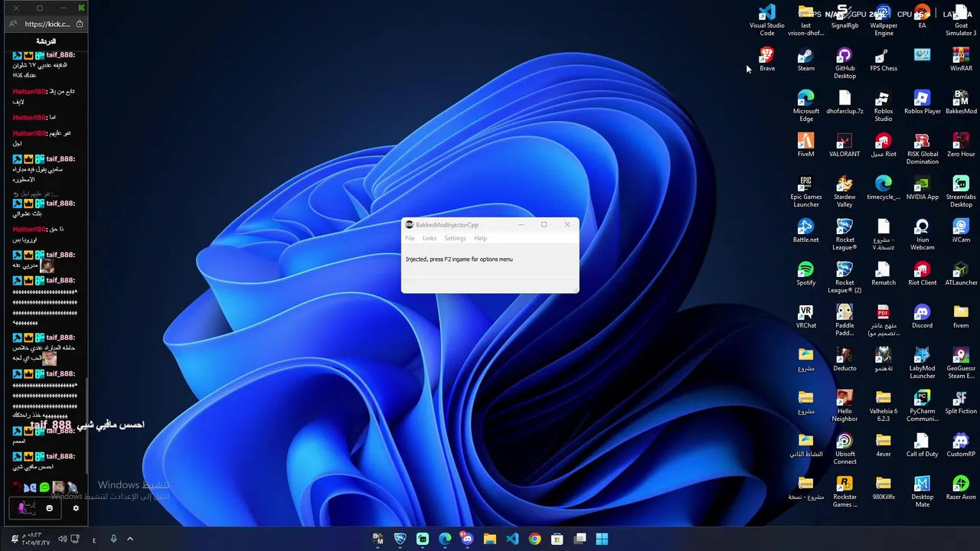
Task: Open the emoji picker in Kick chat
Action: [49, 507]
